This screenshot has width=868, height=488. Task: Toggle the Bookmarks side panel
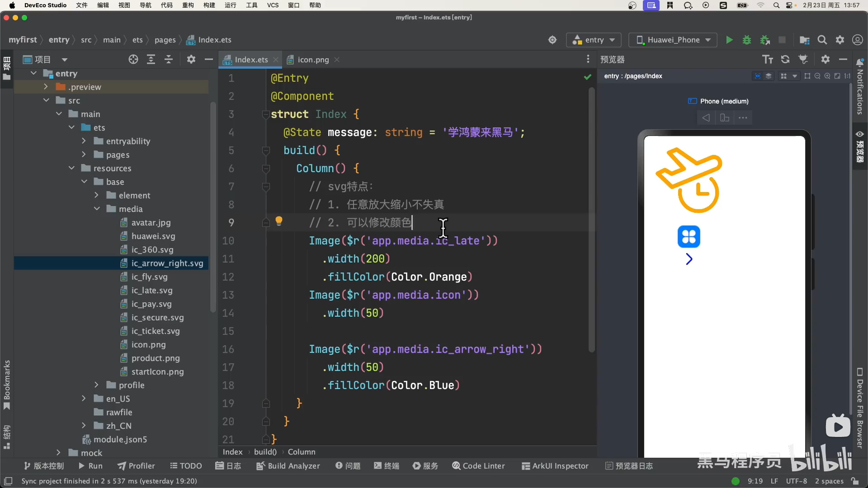click(x=7, y=385)
